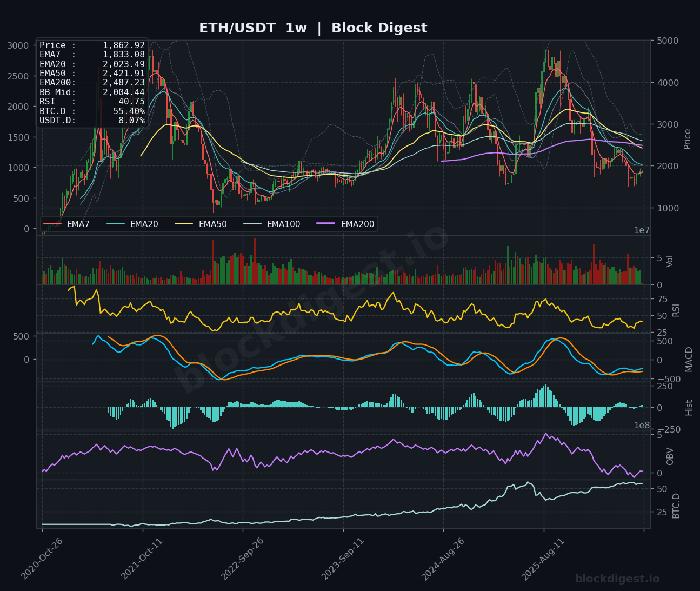Select the EMA7 legend entry

[x=66, y=224]
